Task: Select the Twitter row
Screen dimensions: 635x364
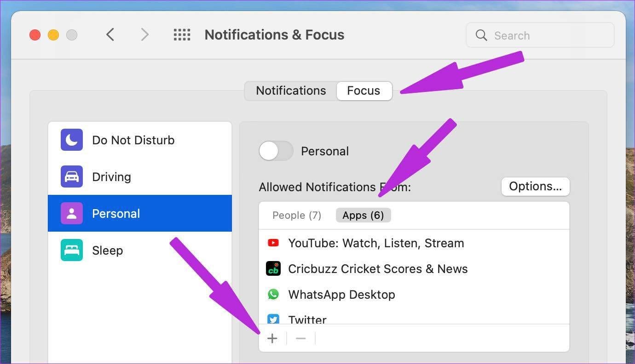Action: pyautogui.click(x=414, y=316)
